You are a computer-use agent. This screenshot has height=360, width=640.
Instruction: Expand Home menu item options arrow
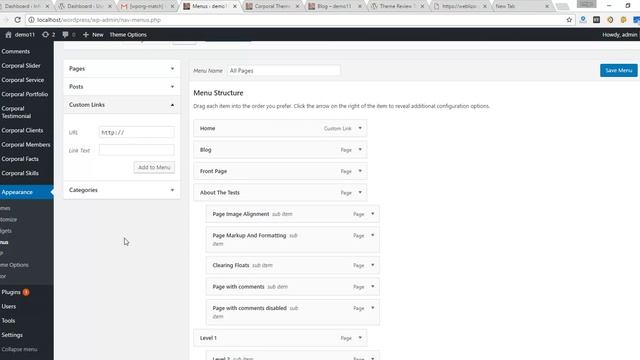pyautogui.click(x=360, y=128)
